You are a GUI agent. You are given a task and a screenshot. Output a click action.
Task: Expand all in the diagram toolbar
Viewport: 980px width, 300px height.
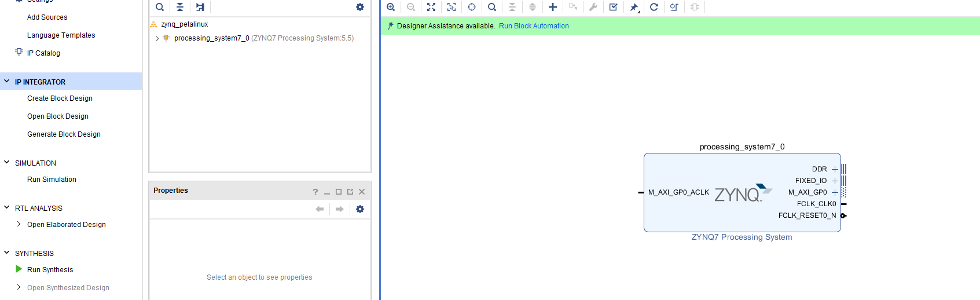(x=533, y=7)
